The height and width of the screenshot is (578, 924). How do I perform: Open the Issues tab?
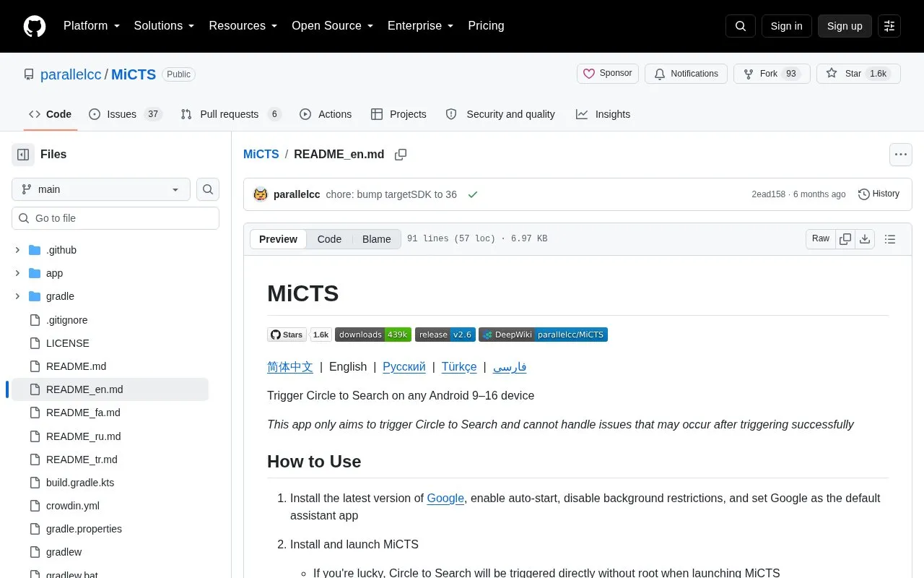click(125, 114)
